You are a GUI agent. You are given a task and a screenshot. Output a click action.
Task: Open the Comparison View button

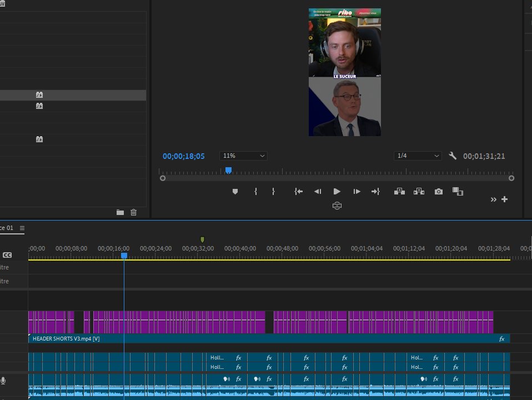point(458,192)
